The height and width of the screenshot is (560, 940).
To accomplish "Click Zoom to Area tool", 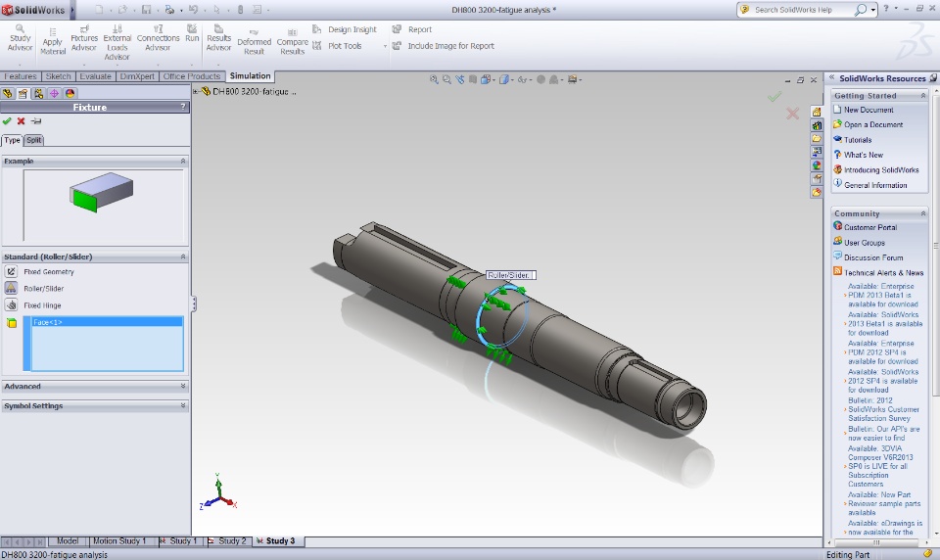I will click(x=446, y=79).
